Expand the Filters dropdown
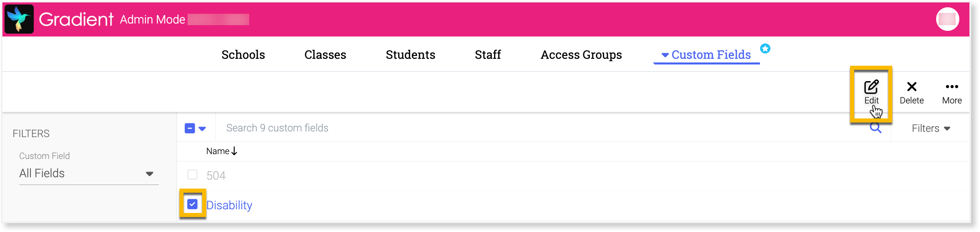980x232 pixels. click(931, 129)
